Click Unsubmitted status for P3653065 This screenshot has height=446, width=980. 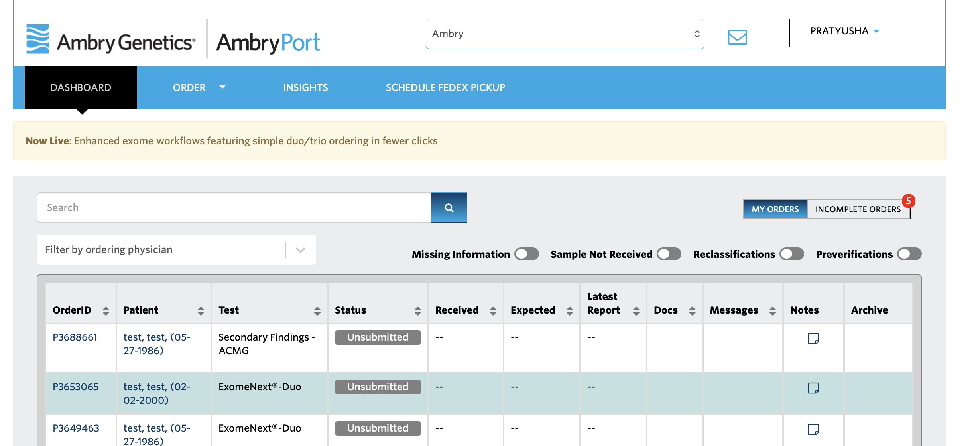point(378,387)
